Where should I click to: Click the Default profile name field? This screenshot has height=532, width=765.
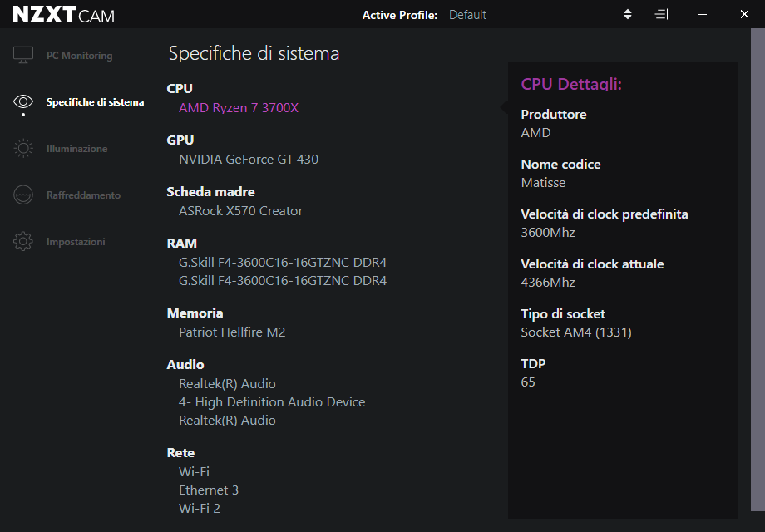[x=468, y=15]
